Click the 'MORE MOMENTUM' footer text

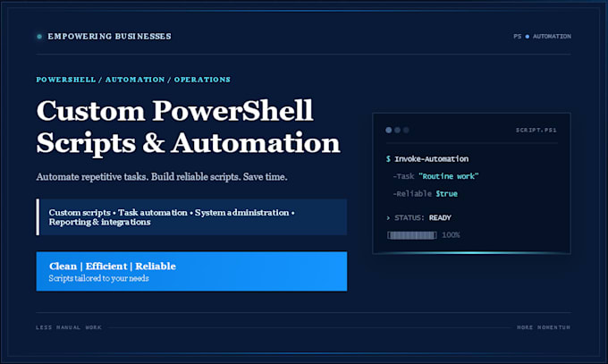(x=544, y=327)
